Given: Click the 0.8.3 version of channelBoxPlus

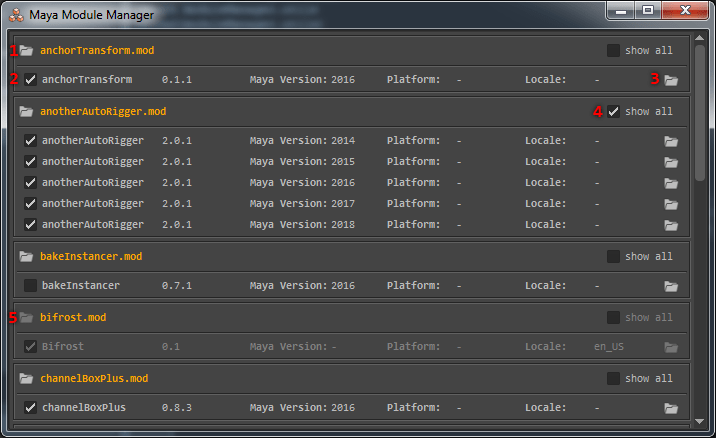Looking at the screenshot, I should click(177, 408).
